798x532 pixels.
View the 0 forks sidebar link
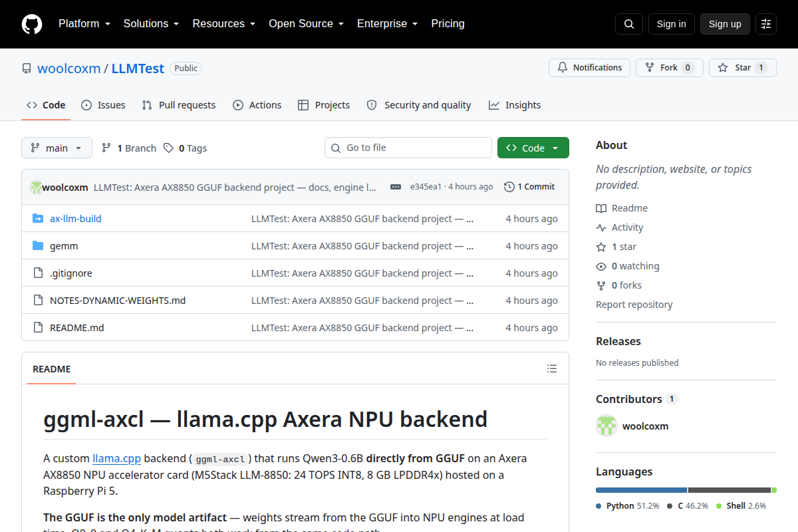click(x=619, y=285)
